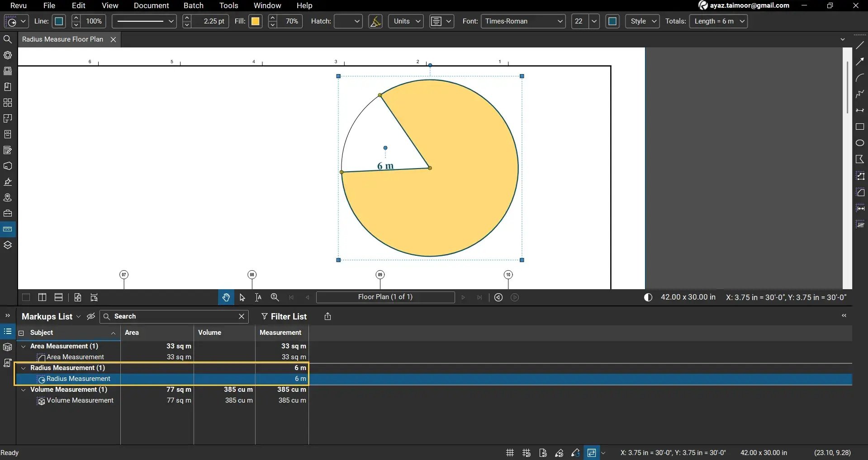This screenshot has height=460, width=868.
Task: Select the Rectangle markup tool
Action: pyautogui.click(x=860, y=127)
